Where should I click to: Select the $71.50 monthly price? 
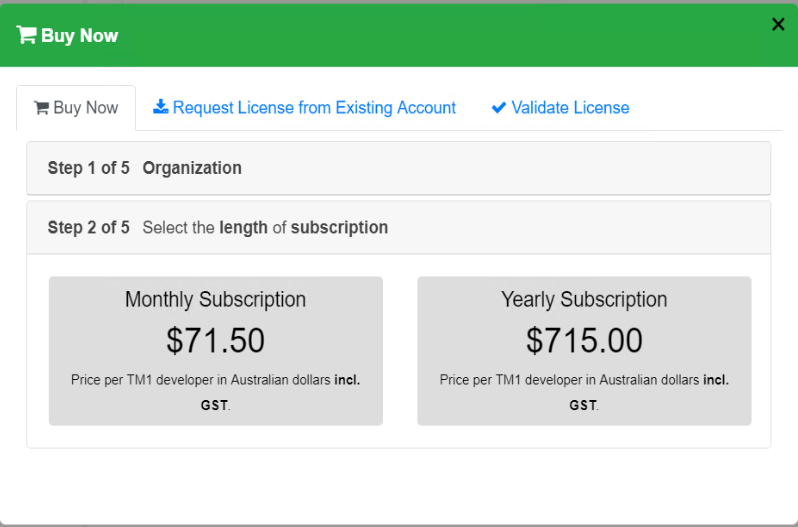click(x=215, y=341)
